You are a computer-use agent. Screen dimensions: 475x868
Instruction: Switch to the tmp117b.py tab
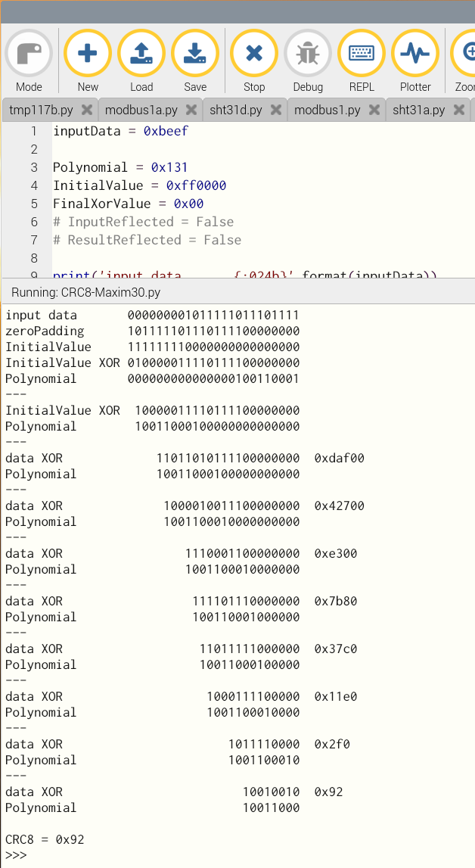click(41, 110)
